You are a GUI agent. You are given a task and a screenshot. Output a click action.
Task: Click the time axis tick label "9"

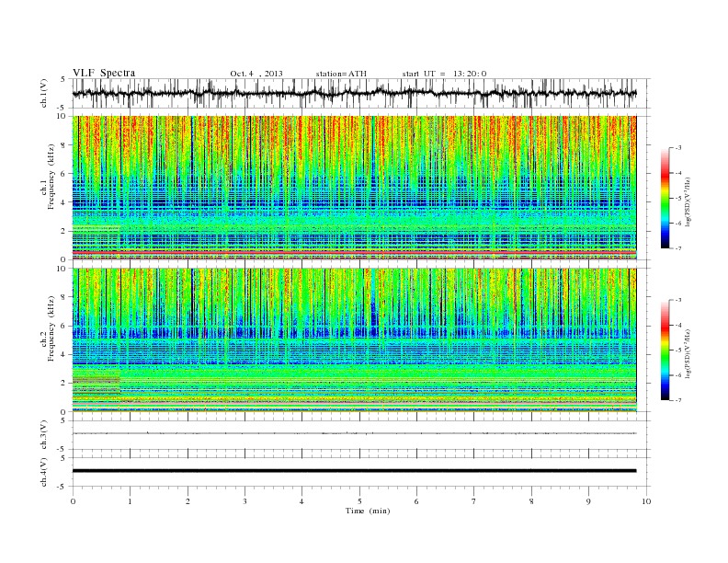[588, 501]
